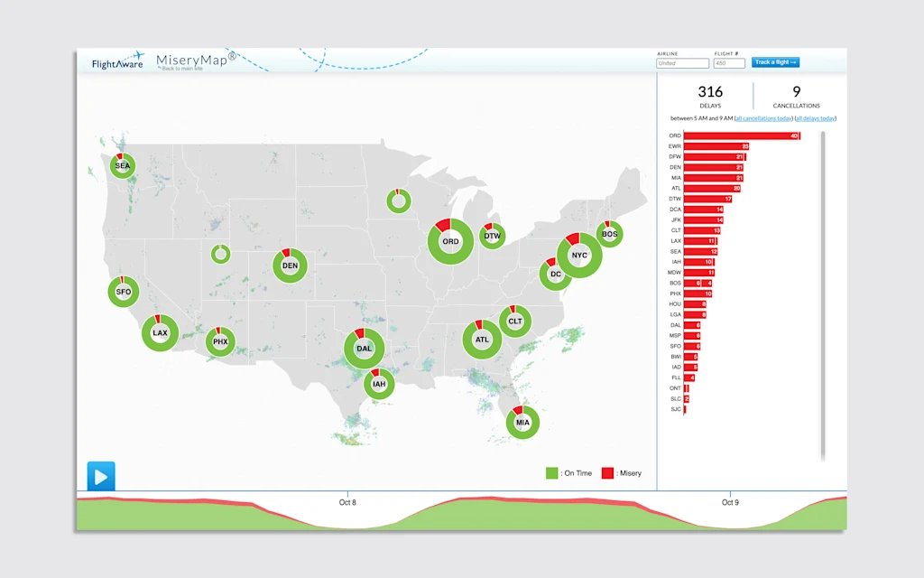The width and height of the screenshot is (924, 578).
Task: Click the ORD airport donut marker
Action: (x=450, y=242)
